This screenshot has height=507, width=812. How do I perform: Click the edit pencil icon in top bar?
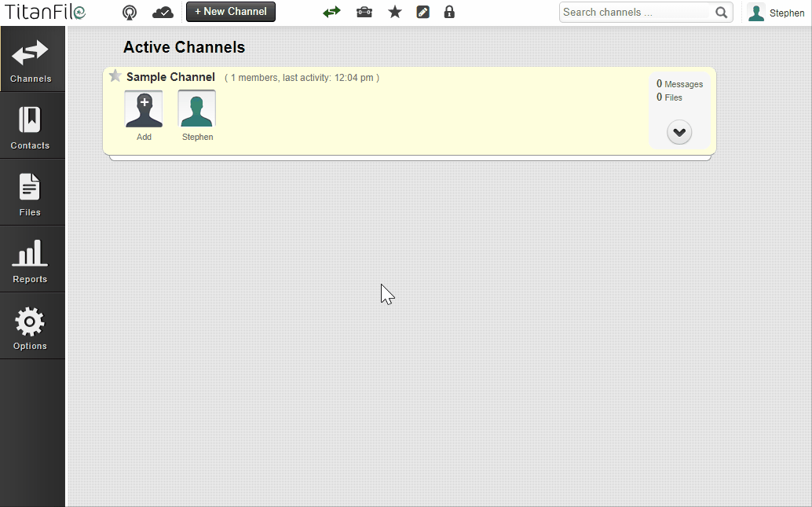tap(423, 13)
